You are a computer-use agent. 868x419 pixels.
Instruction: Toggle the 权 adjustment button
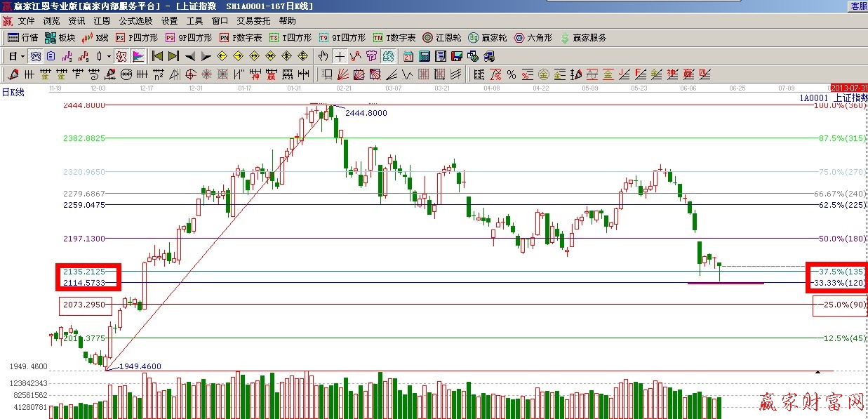(121, 56)
